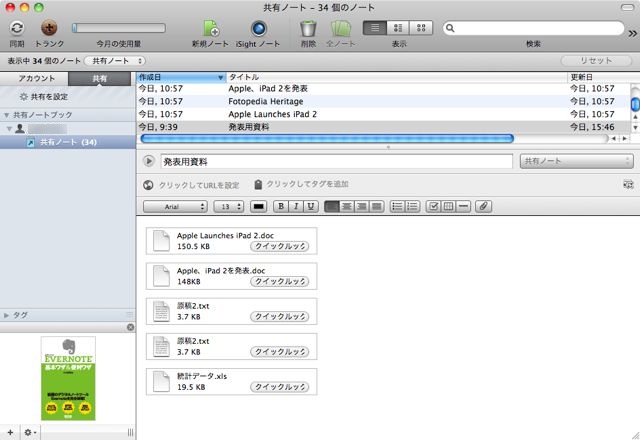Image resolution: width=640 pixels, height=440 pixels.
Task: Close the Evernote book ad panel
Action: pyautogui.click(x=131, y=327)
